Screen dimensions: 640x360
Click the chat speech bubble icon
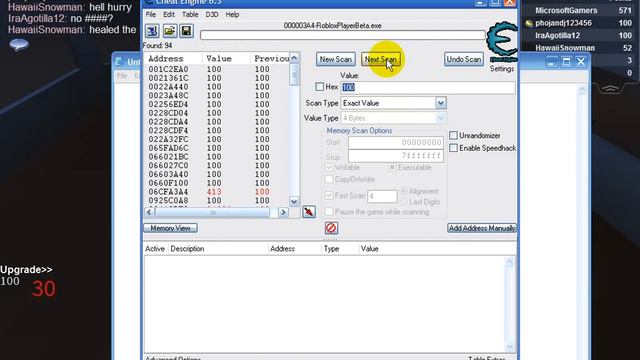19,44
